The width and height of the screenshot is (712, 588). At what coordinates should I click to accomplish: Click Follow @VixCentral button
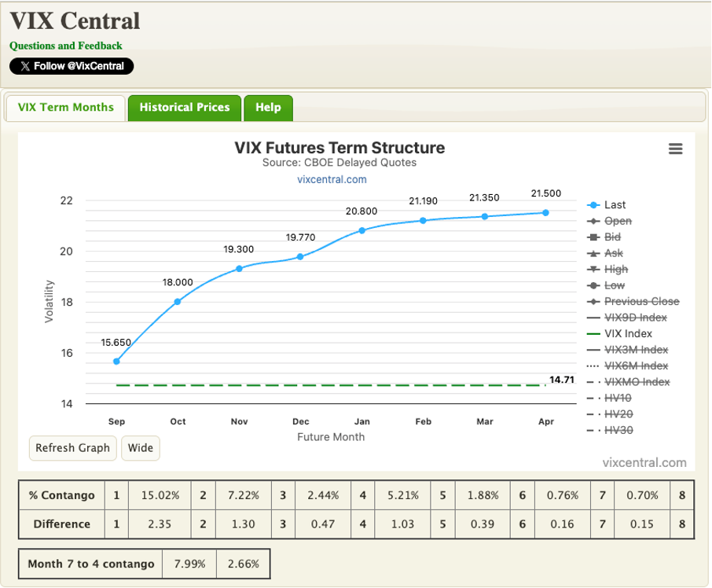pos(72,66)
